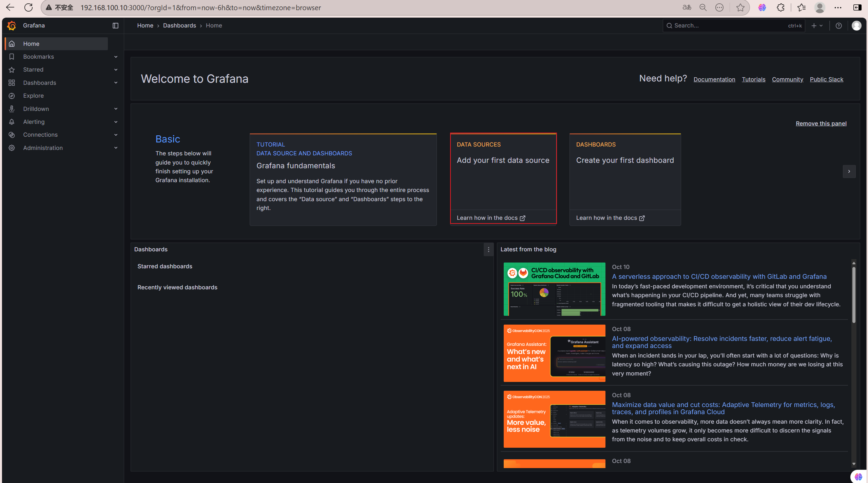This screenshot has height=483, width=868.
Task: Open the Grafana fundamentals tutorial card
Action: tap(343, 179)
